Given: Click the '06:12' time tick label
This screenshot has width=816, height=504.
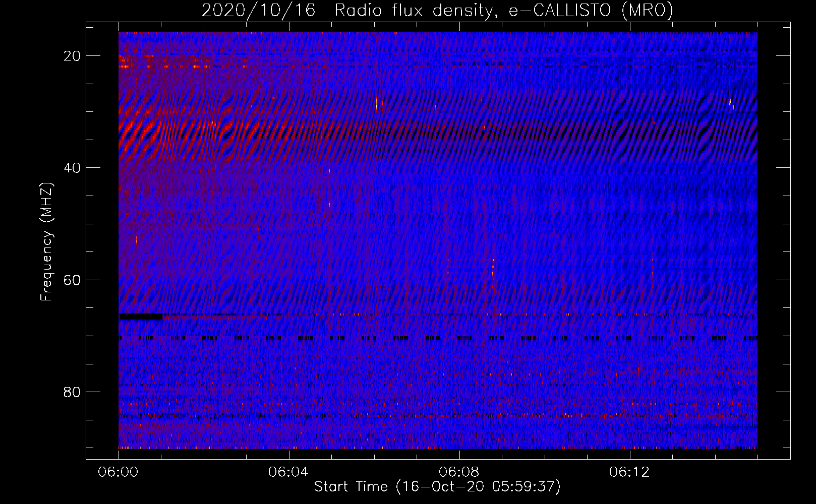Looking at the screenshot, I should pyautogui.click(x=629, y=472).
